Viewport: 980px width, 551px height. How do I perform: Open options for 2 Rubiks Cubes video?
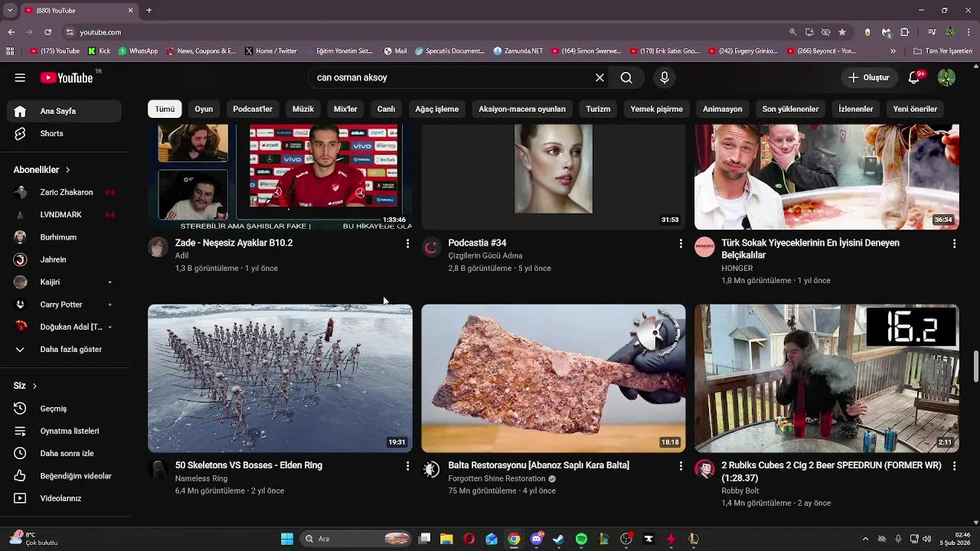(954, 466)
